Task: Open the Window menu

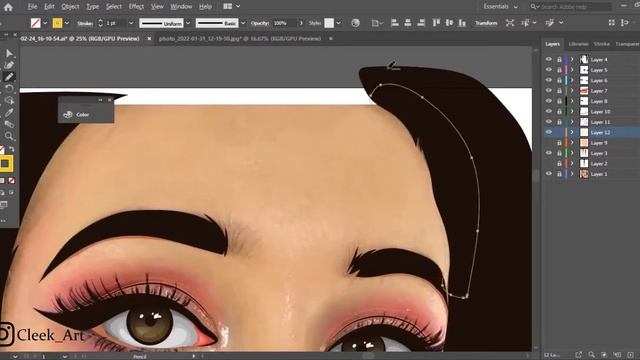Action: click(x=181, y=7)
